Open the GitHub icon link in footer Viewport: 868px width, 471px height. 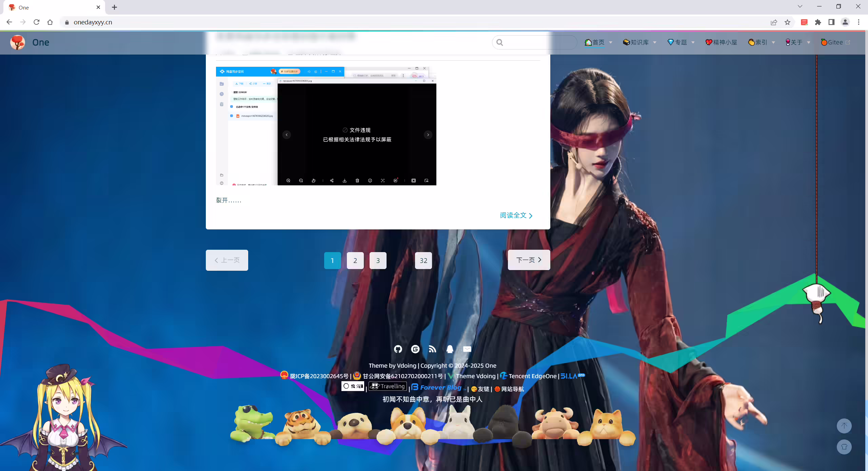pyautogui.click(x=398, y=349)
